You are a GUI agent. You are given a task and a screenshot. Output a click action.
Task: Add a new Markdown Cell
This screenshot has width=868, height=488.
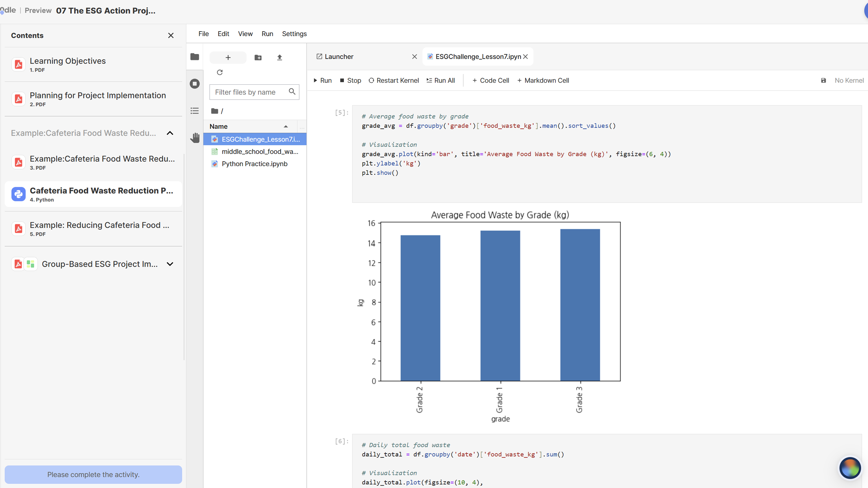pos(543,81)
